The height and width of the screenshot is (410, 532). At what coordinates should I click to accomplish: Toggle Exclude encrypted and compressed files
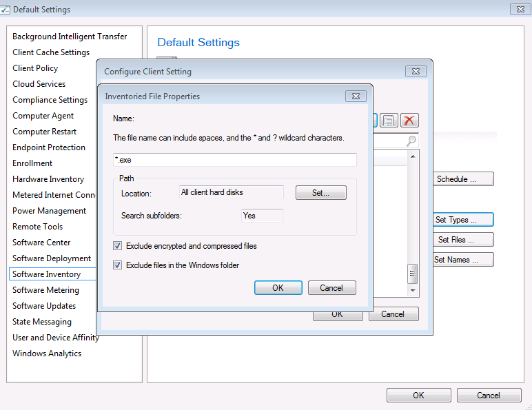click(118, 246)
